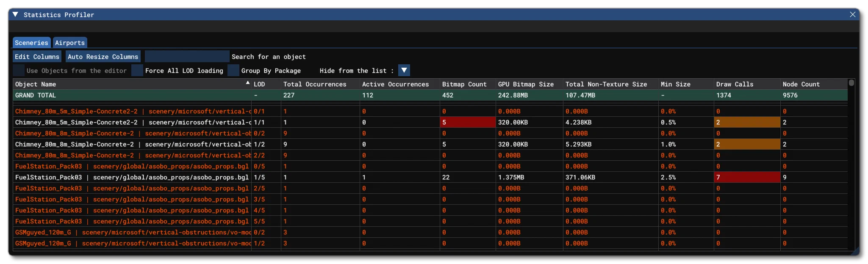The width and height of the screenshot is (868, 264).
Task: Click orange Draw Calls cell in Chimney_80m_5m row
Action: click(x=747, y=122)
